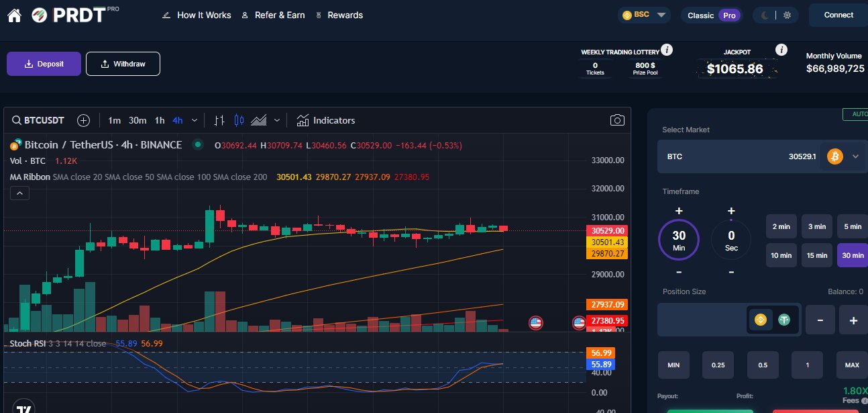Click the Connect wallet button
Screen dimensions: 868x413
click(x=838, y=15)
